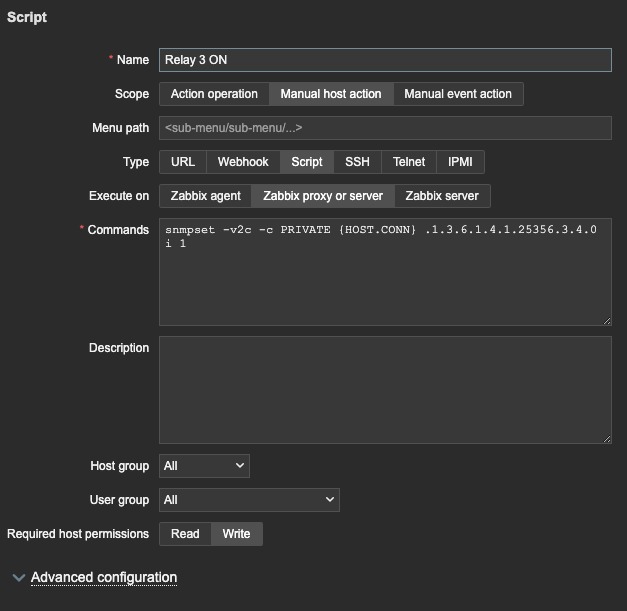Click the Menu path field
The image size is (627, 611).
coord(385,128)
